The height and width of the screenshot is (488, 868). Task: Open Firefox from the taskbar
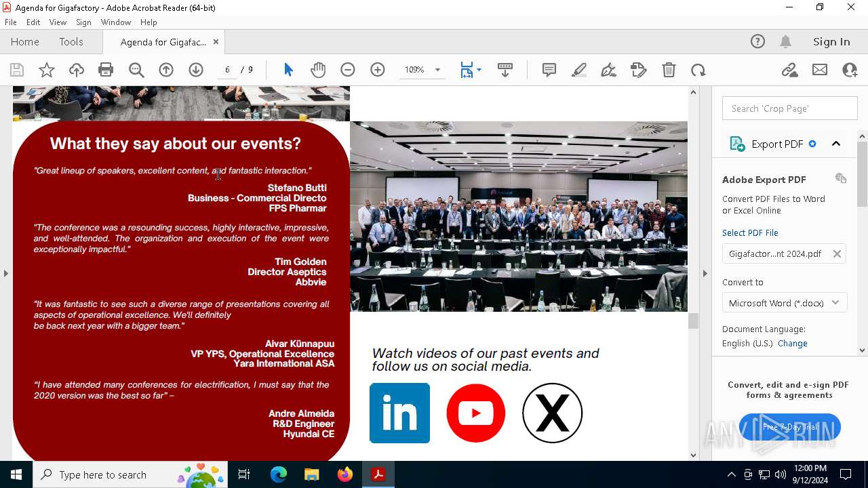point(345,474)
